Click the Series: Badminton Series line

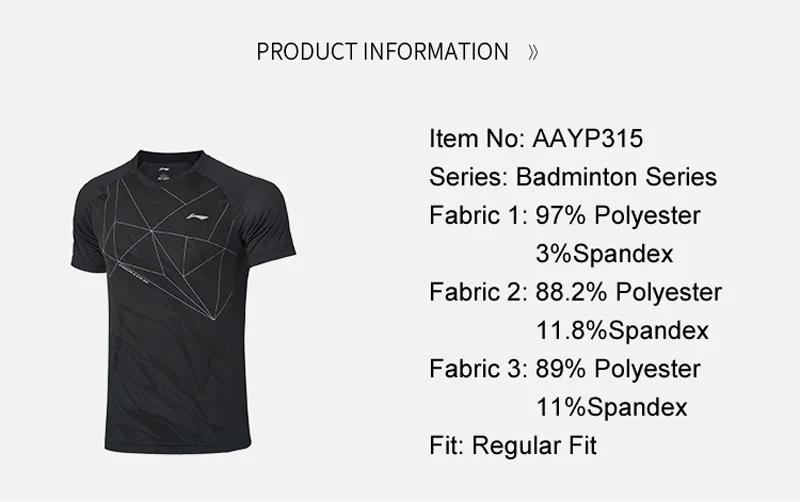573,177
